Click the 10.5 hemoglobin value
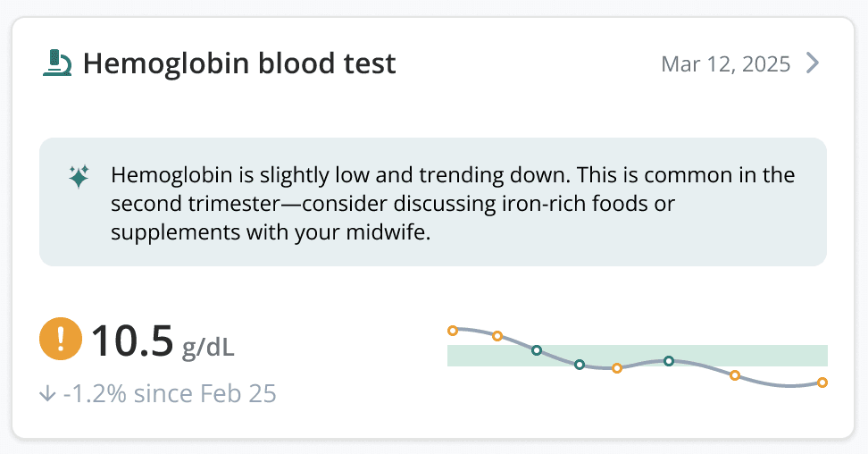Image resolution: width=868 pixels, height=454 pixels. (131, 340)
